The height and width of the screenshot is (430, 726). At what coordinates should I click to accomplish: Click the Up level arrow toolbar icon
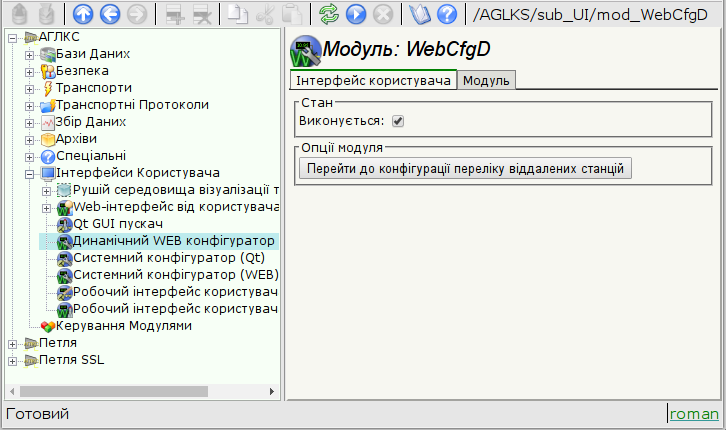pos(84,15)
